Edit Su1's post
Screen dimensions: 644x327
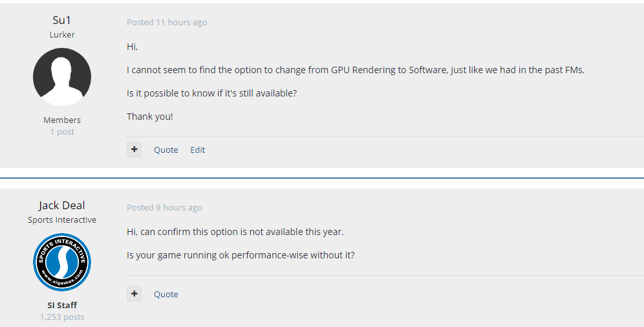(198, 150)
